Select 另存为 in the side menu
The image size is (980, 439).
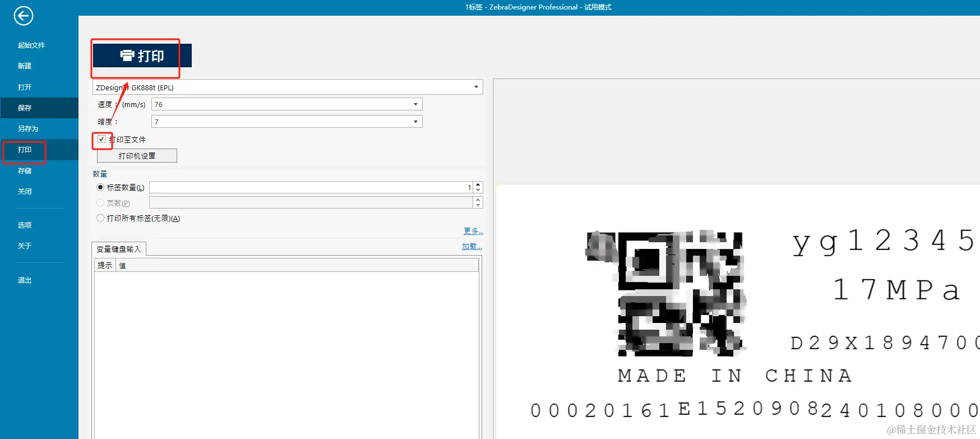pos(28,128)
